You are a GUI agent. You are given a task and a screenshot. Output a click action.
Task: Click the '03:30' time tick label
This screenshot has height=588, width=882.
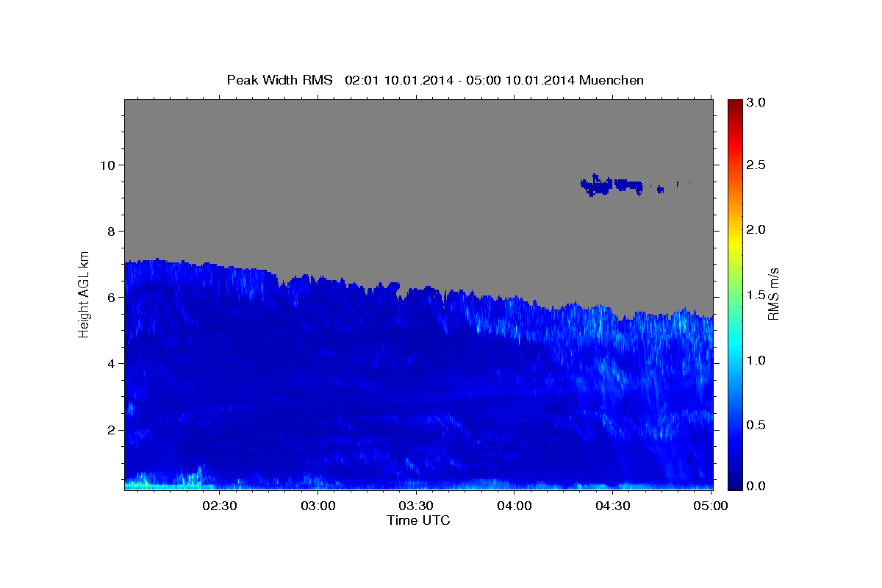[416, 506]
